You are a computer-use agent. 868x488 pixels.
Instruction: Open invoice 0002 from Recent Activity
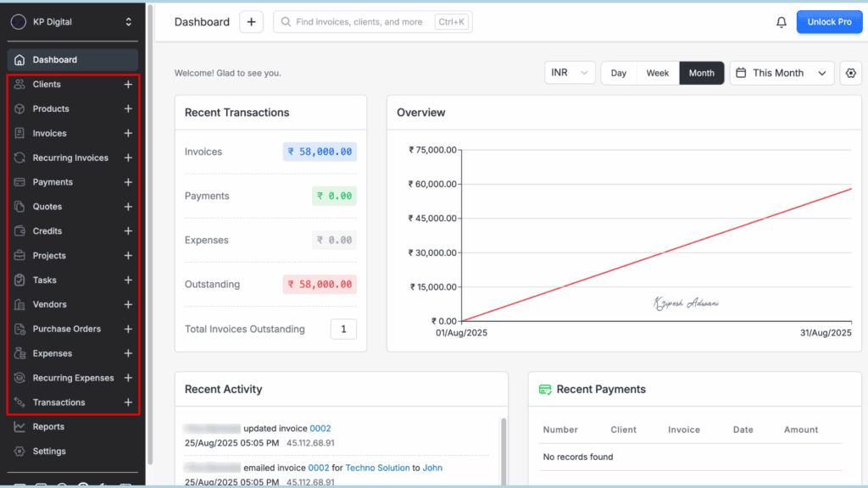[320, 428]
